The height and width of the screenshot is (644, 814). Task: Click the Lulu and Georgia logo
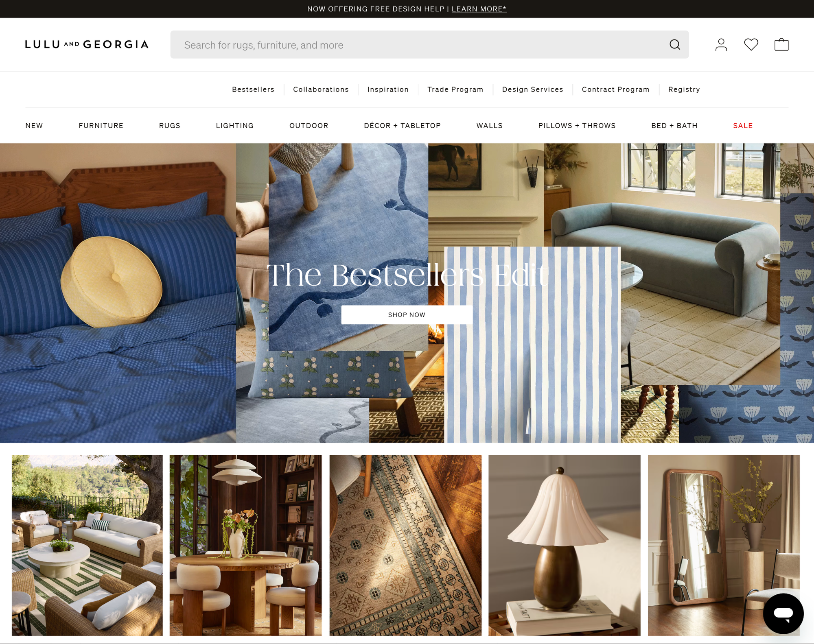coord(86,44)
